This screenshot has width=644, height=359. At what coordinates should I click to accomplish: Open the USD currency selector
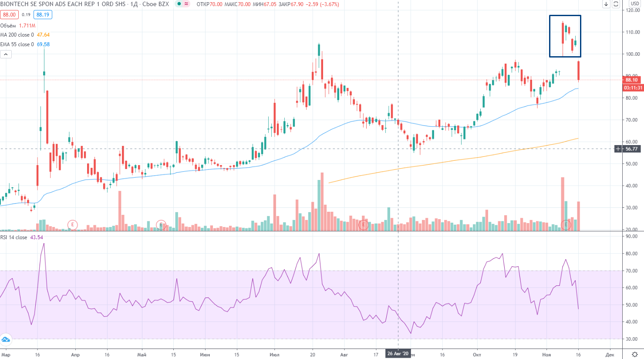point(635,3)
